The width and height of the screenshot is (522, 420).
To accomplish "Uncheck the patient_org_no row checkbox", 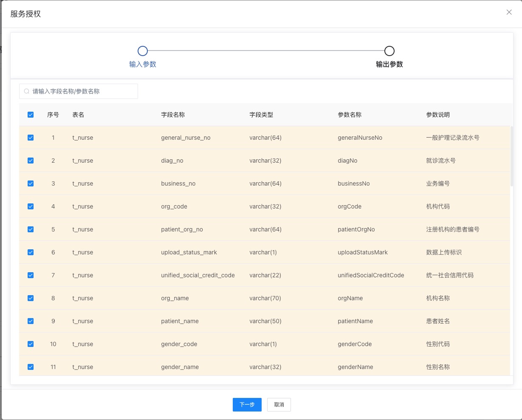I will [x=31, y=229].
